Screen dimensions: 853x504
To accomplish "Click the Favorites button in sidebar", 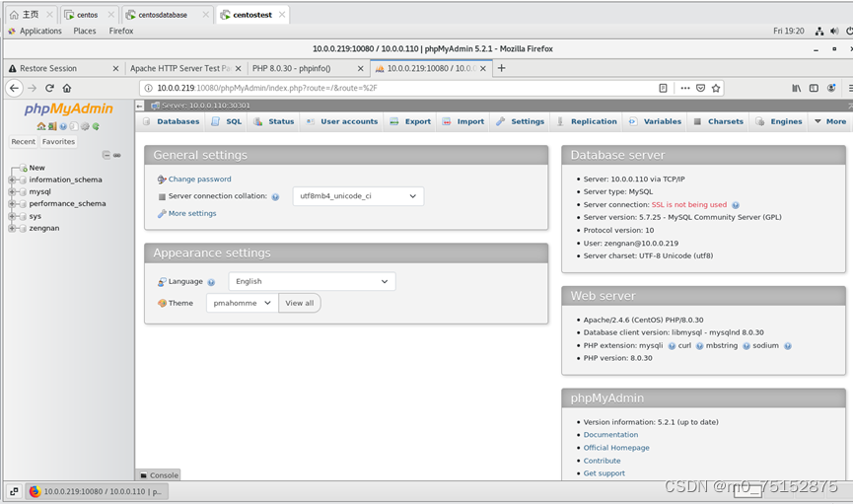I will click(58, 141).
